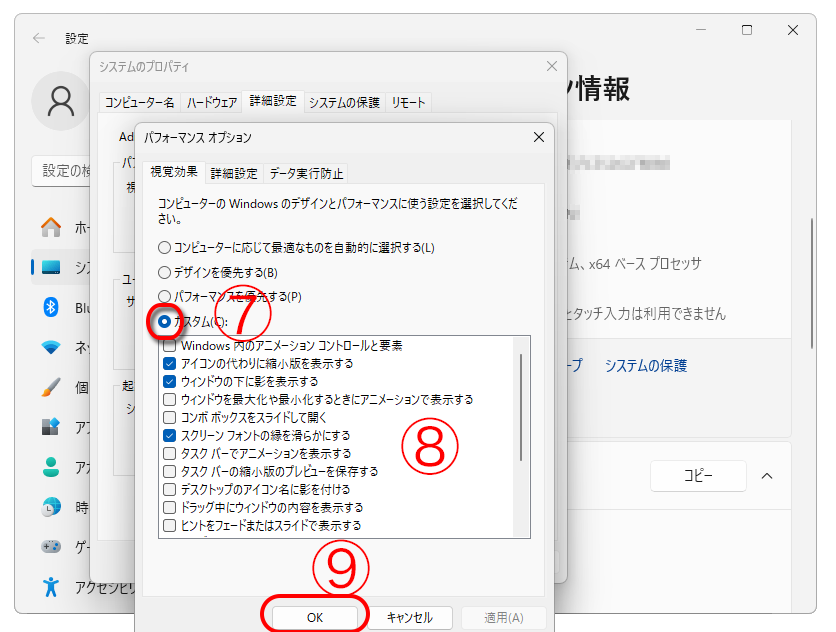
Task: Uncheck スクリーン フォントの縁を滑らかにする checkbox
Action: pyautogui.click(x=169, y=435)
